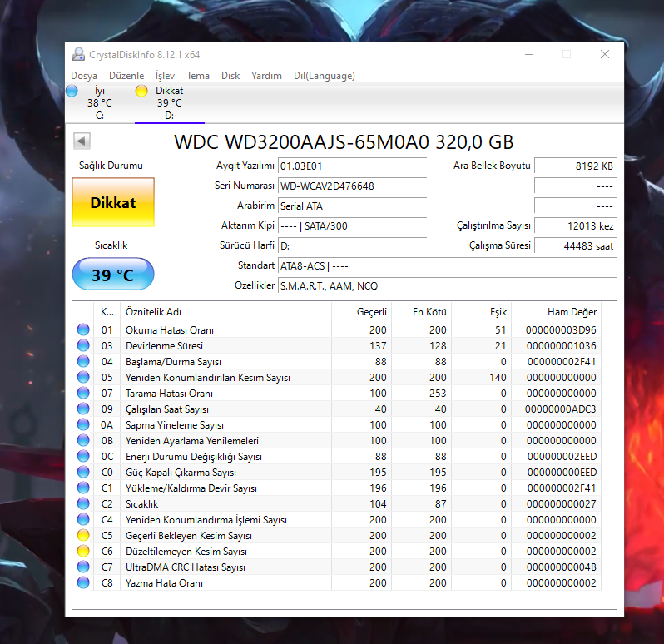Click the Aktarım Kipi field SATA/300

(x=352, y=226)
